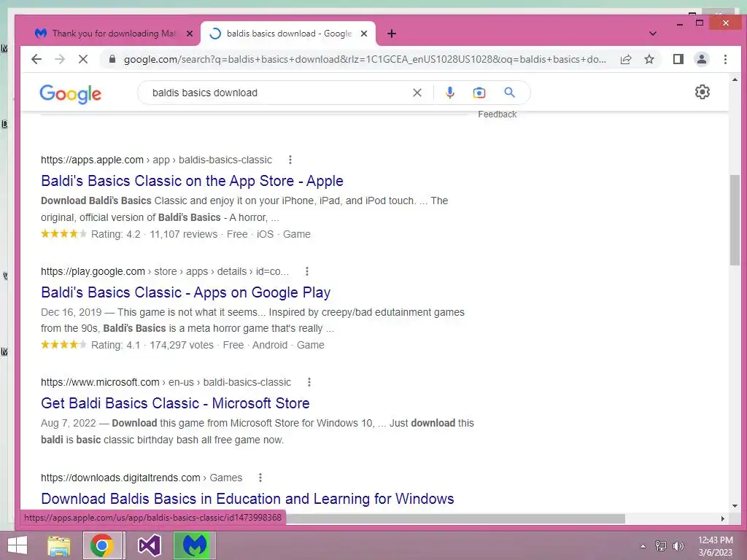747x560 pixels.
Task: Open more options for apps.apple.com result
Action: coord(290,160)
